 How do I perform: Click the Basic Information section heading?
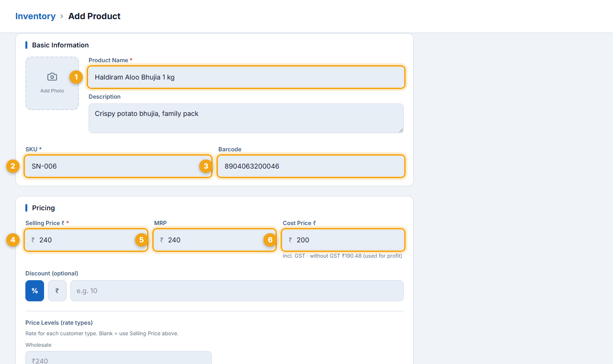click(60, 45)
